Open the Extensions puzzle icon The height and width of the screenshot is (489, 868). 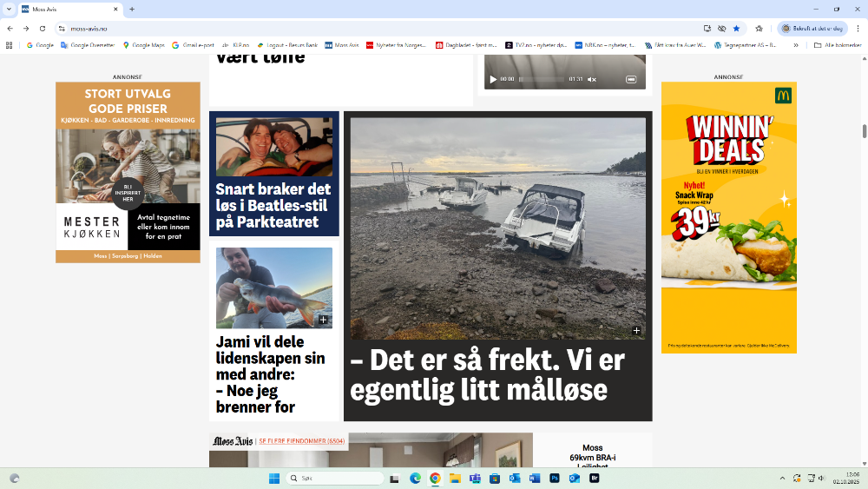(x=759, y=28)
